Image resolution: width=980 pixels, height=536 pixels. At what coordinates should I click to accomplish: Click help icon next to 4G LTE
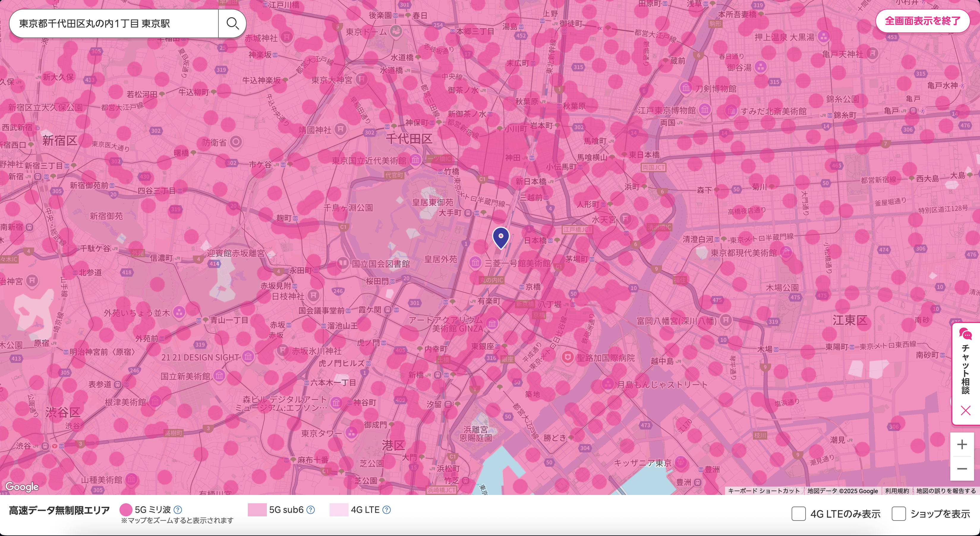tap(387, 510)
